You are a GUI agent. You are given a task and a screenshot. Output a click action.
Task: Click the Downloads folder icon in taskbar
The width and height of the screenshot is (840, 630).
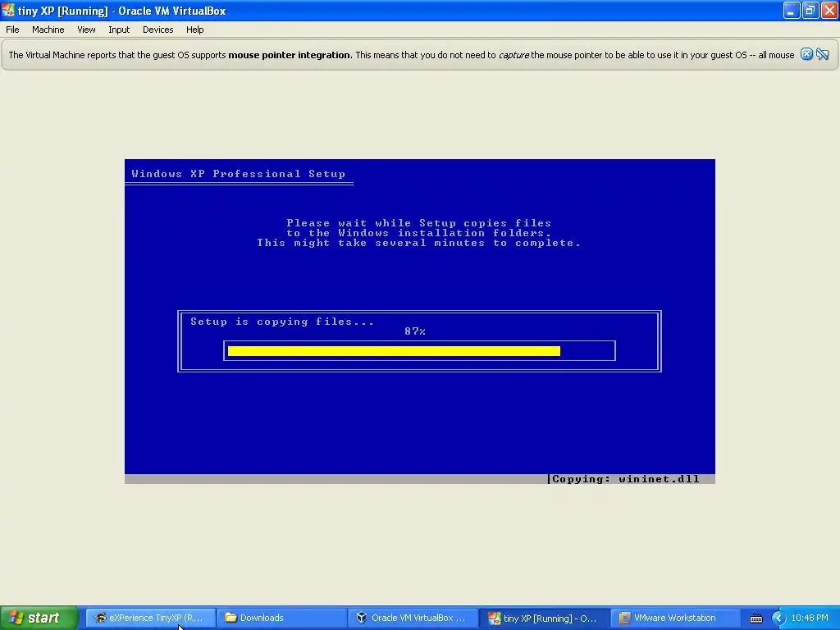(x=231, y=618)
